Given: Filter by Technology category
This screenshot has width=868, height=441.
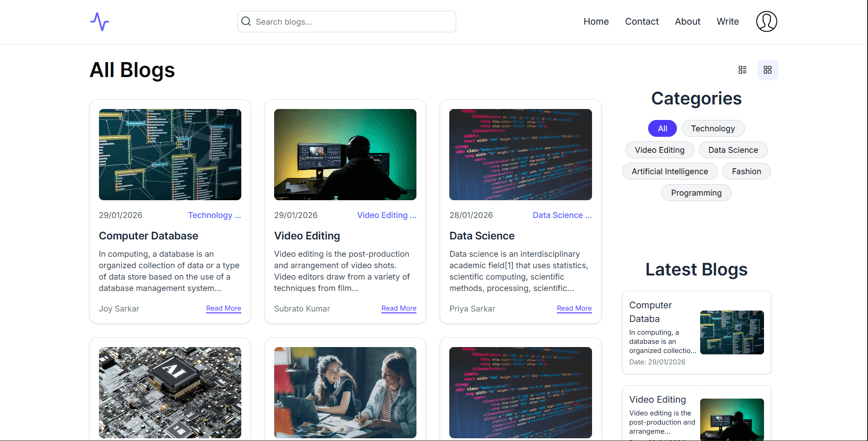Looking at the screenshot, I should pos(713,129).
